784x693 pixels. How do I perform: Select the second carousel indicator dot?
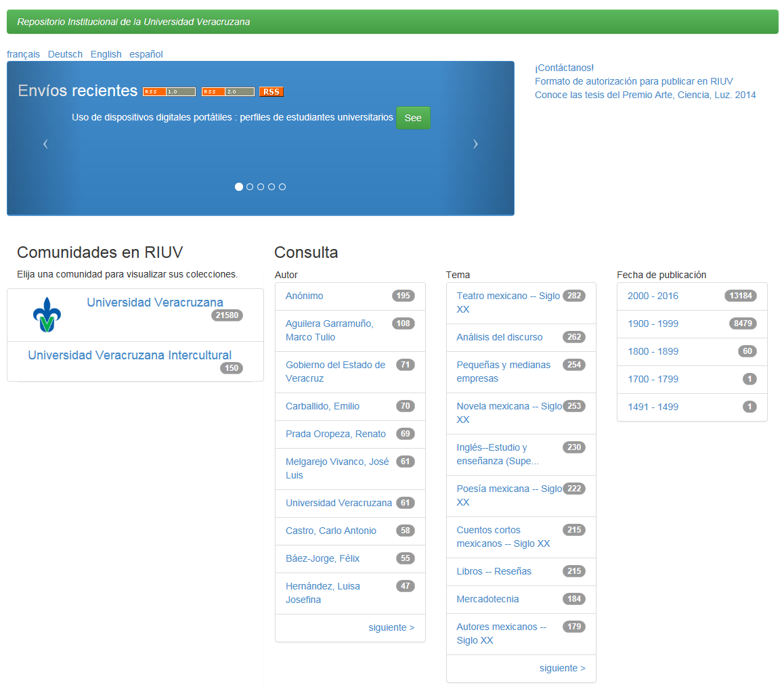coord(250,187)
